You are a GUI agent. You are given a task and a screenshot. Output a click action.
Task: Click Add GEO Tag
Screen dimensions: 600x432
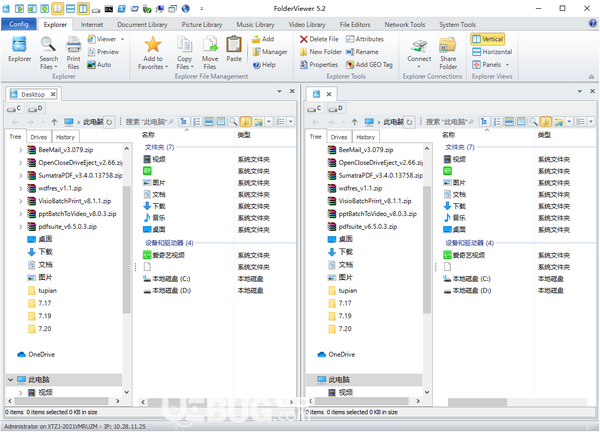[x=369, y=65]
